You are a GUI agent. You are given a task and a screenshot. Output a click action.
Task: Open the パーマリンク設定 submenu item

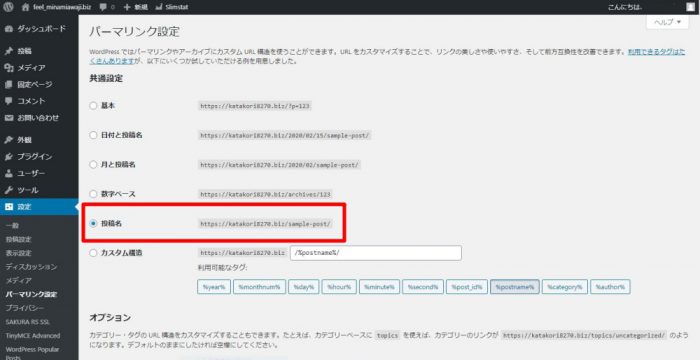tap(31, 294)
